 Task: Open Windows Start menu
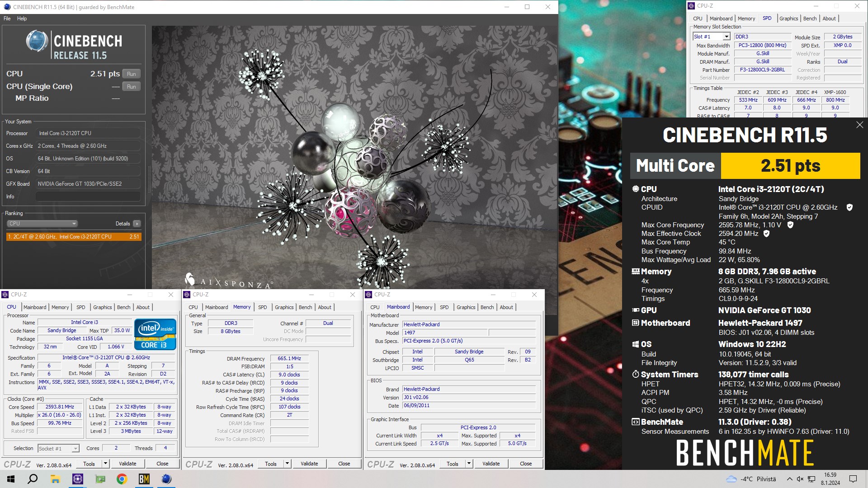(11, 479)
